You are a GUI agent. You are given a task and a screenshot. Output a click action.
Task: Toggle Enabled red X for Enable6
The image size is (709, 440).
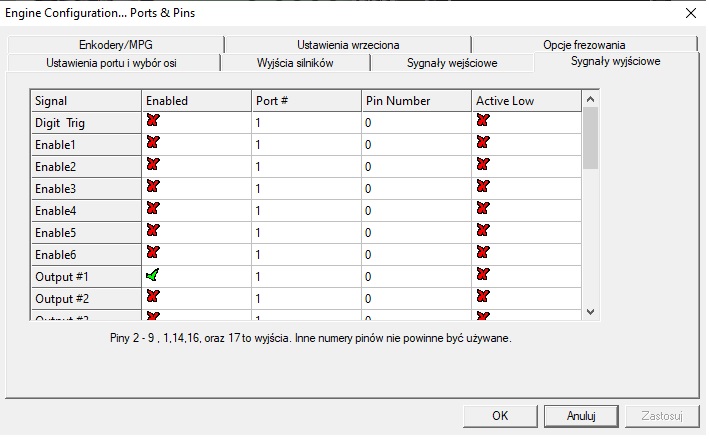[x=153, y=252]
